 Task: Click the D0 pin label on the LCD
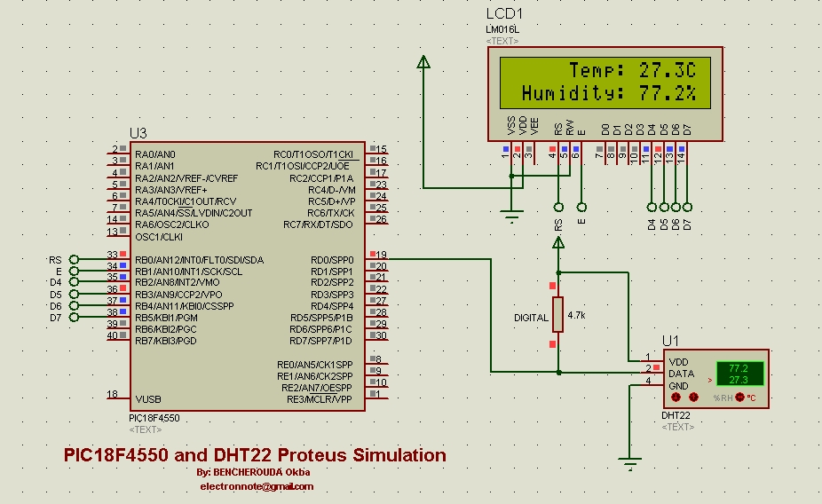point(605,130)
